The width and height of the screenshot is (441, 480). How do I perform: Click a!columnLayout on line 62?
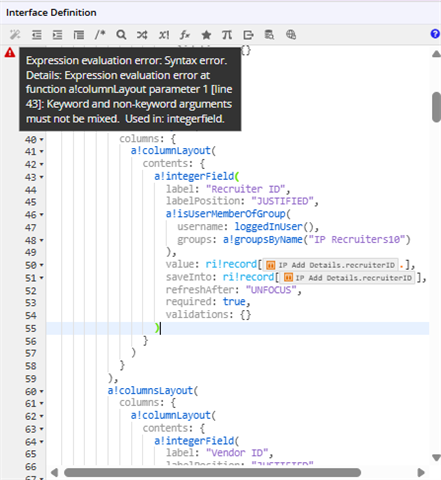point(171,415)
